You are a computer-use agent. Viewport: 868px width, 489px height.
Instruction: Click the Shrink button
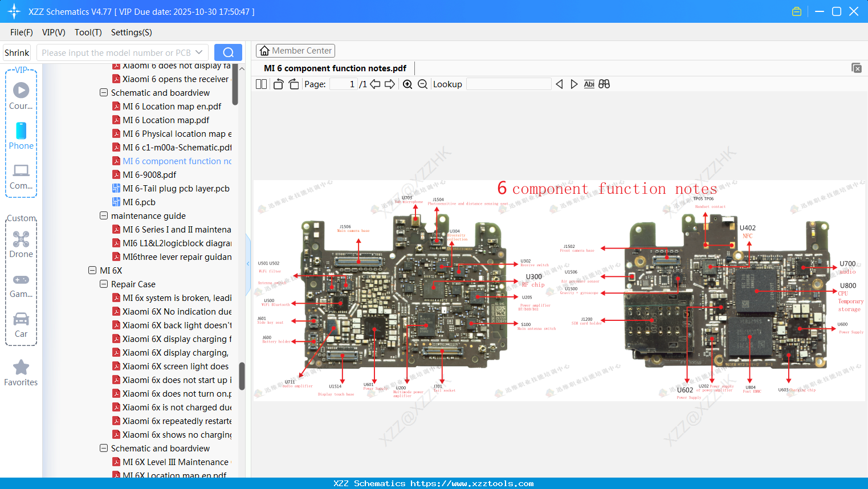tap(17, 52)
